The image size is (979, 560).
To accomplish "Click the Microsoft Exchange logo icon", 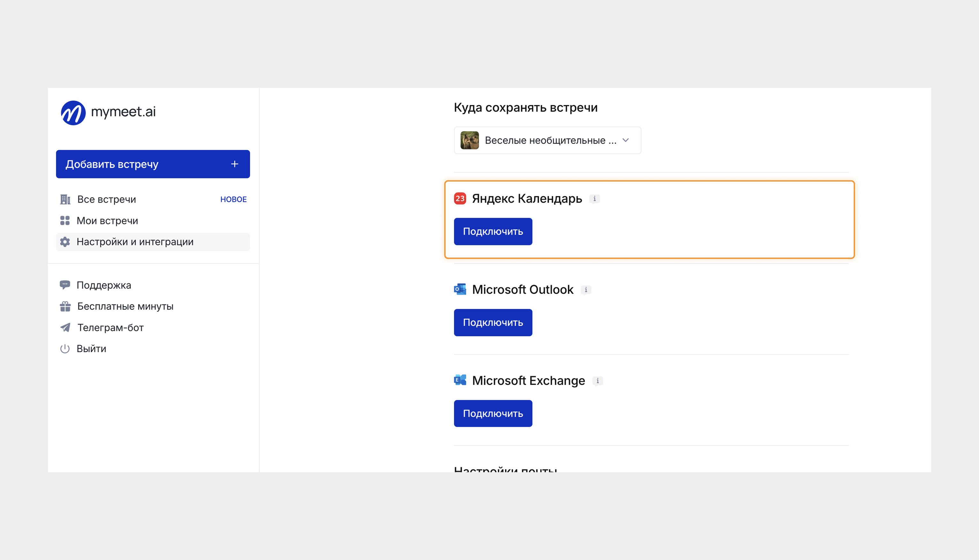I will pyautogui.click(x=460, y=380).
